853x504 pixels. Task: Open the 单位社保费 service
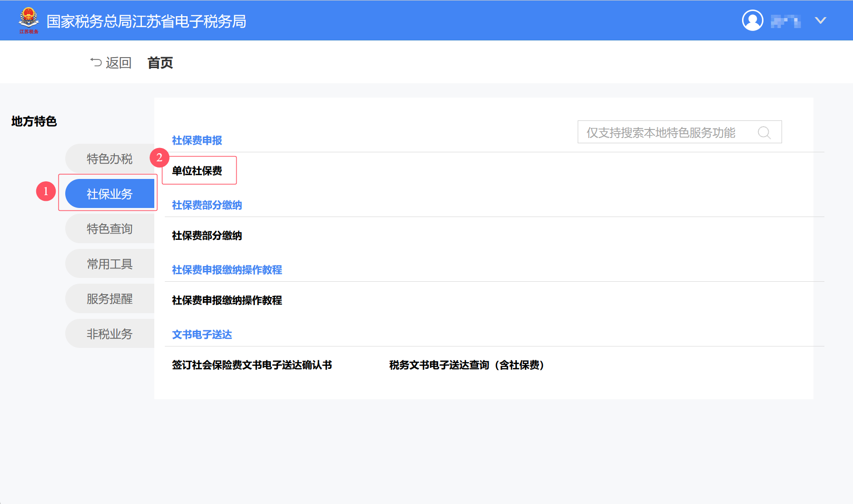point(199,171)
